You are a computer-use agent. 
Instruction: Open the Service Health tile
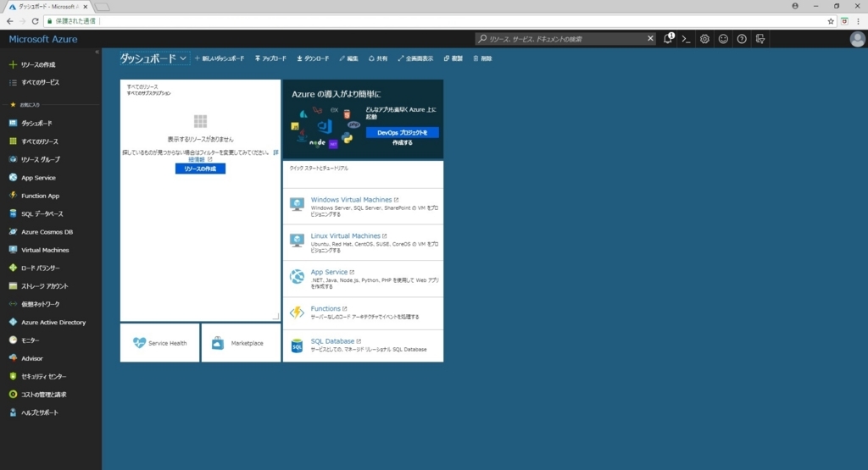click(160, 343)
